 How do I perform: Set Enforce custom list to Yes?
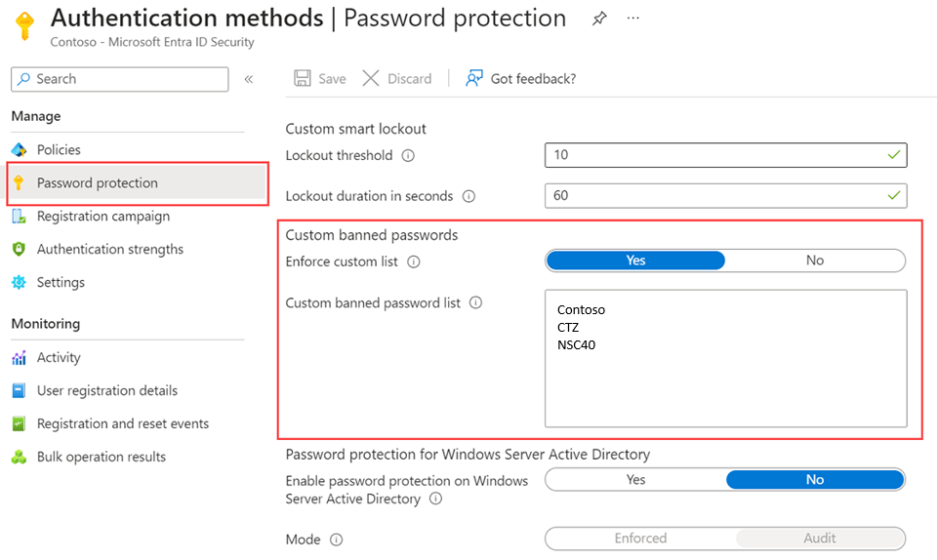[635, 260]
